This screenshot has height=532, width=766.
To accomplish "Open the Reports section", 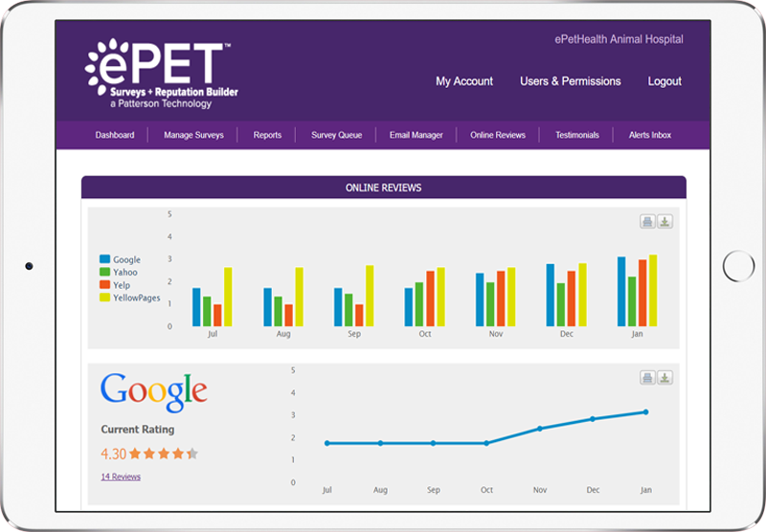I will click(267, 135).
